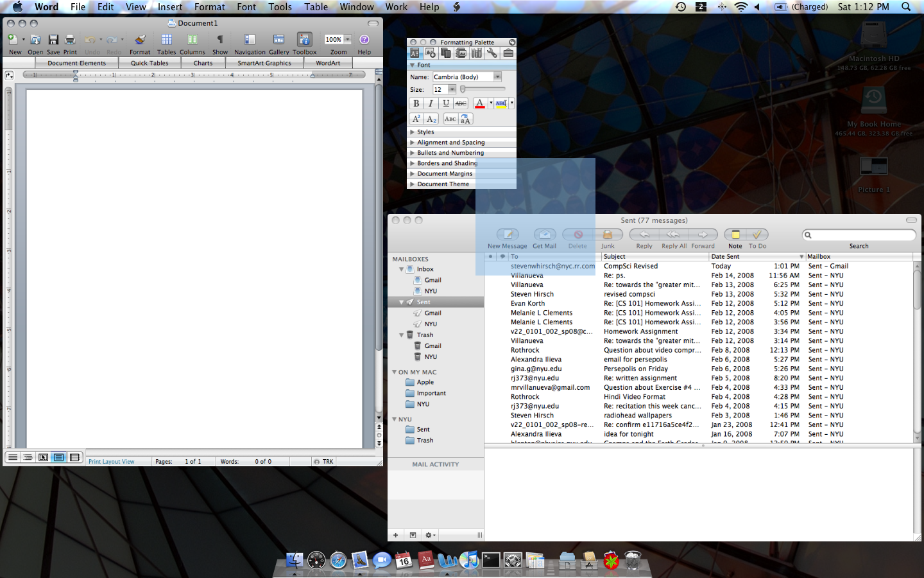Image resolution: width=924 pixels, height=578 pixels.
Task: Toggle Small Caps in the Formatting Palette
Action: coord(450,119)
